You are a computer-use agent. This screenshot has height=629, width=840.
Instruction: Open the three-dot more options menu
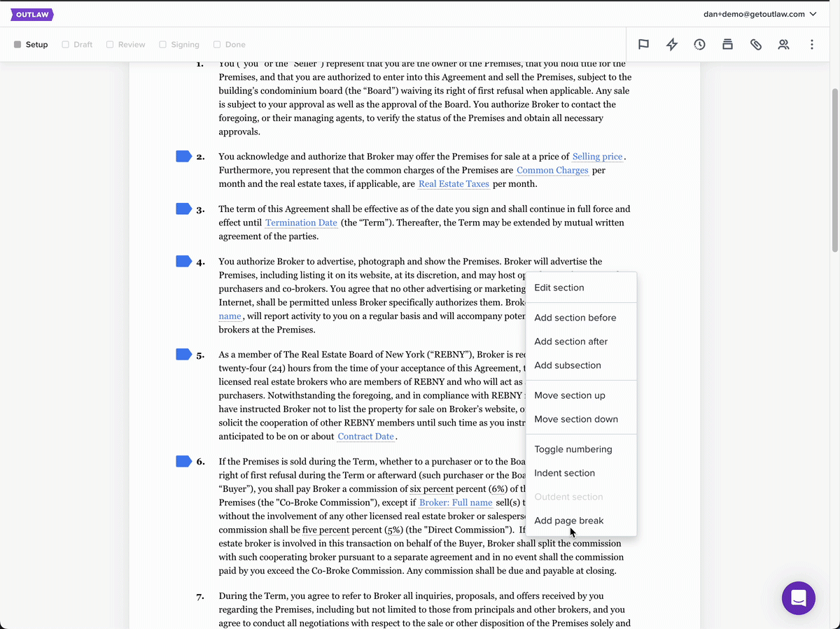click(x=812, y=45)
